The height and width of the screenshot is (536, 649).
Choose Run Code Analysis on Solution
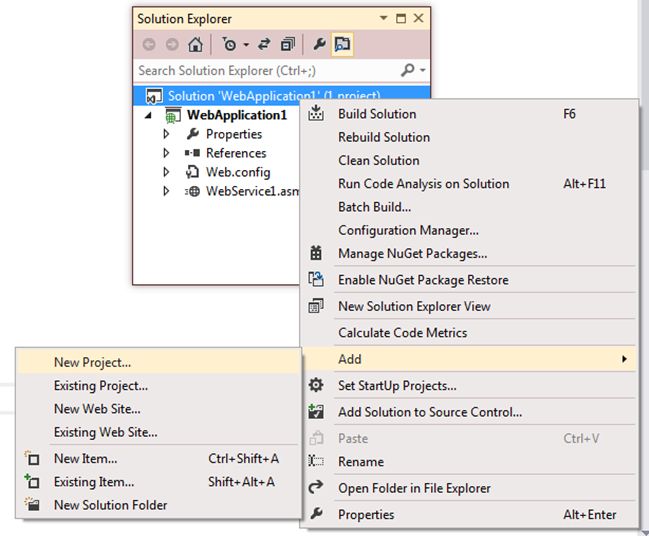click(x=469, y=183)
